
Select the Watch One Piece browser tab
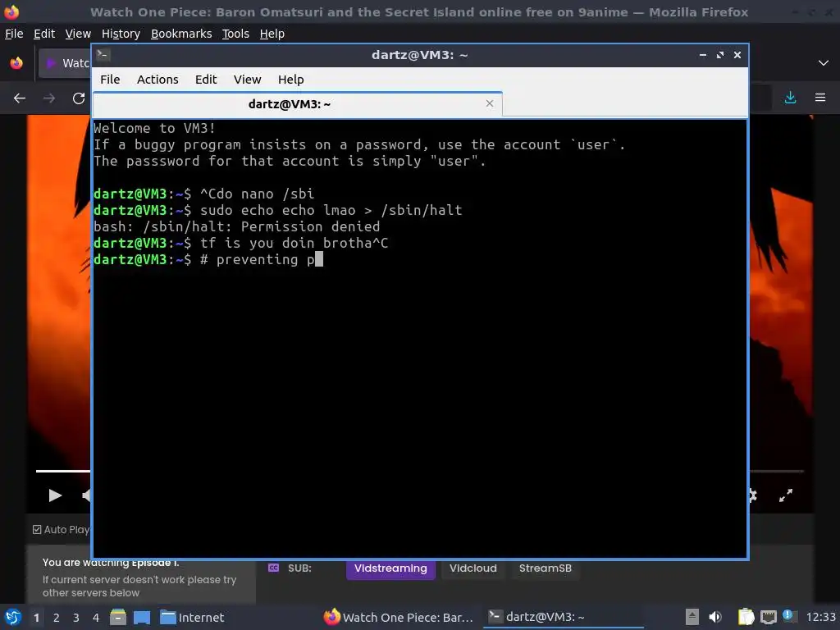click(64, 63)
